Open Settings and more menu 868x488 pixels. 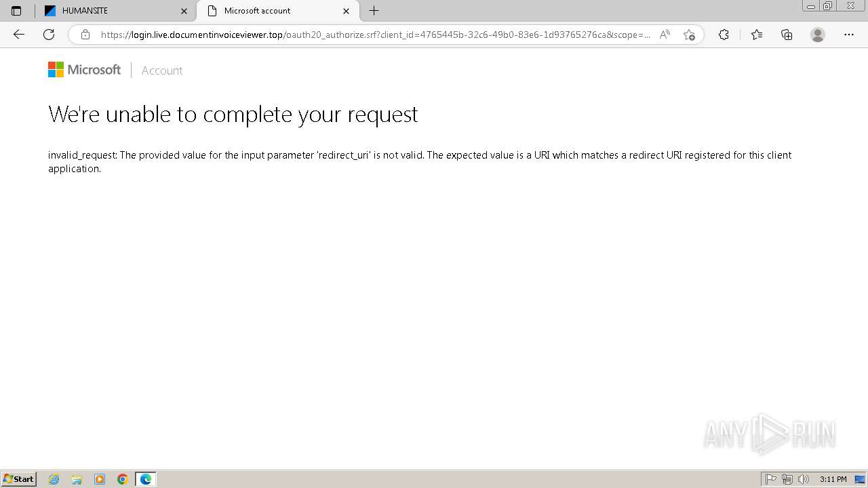(x=849, y=35)
